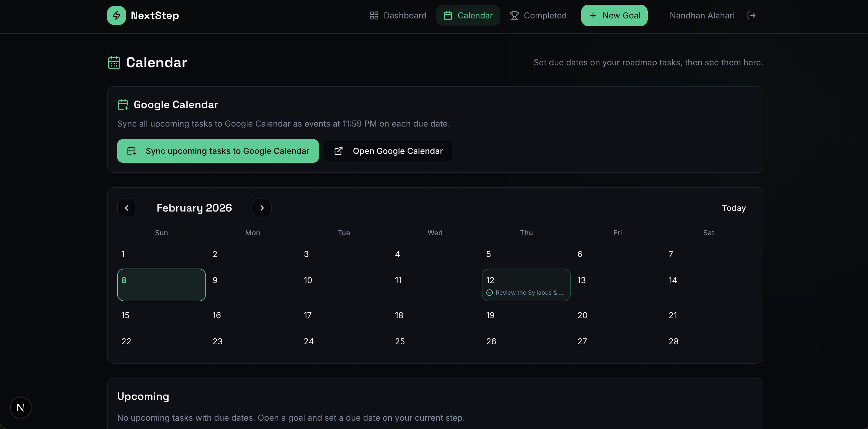Open the Calendar nav tab
Viewport: 868px width, 429px height.
coord(468,15)
